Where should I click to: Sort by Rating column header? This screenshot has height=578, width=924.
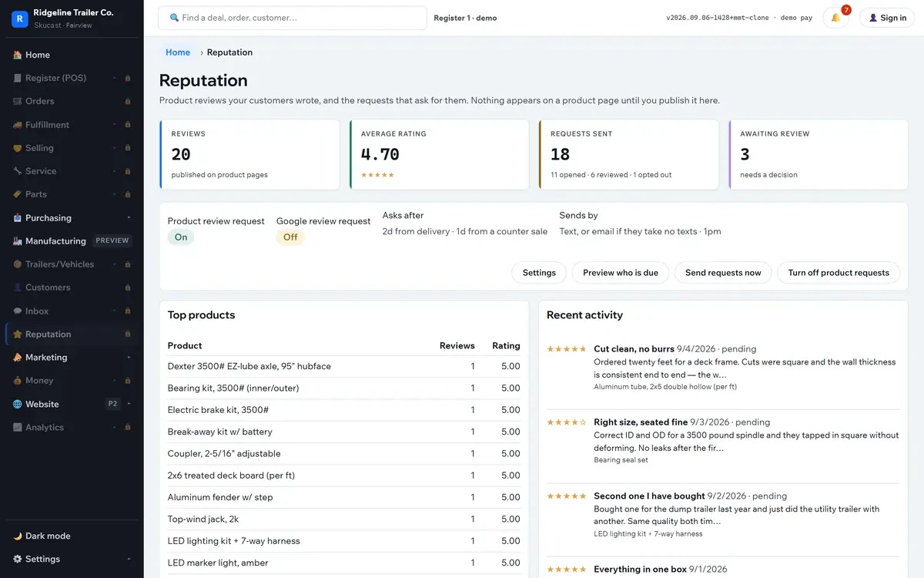coord(506,345)
